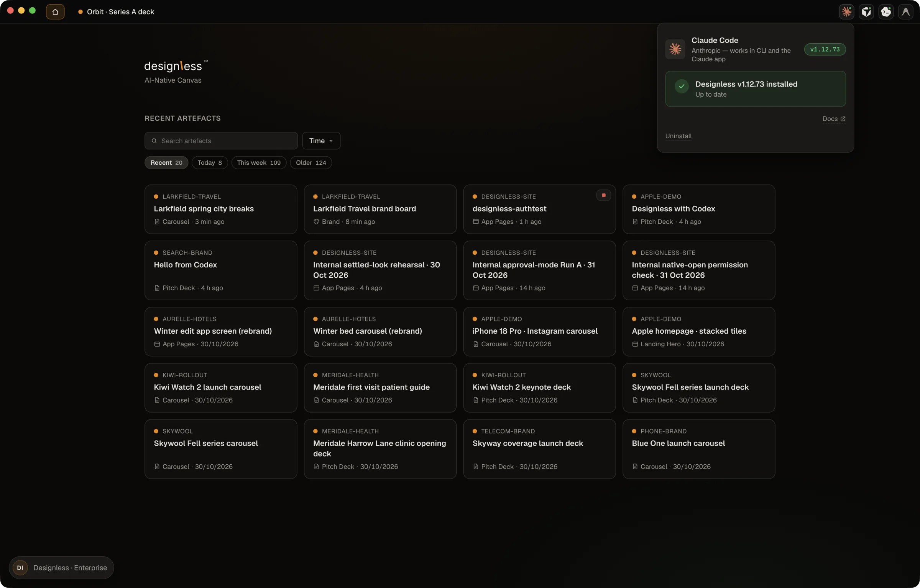Open the Docs link
920x588 pixels.
(834, 119)
